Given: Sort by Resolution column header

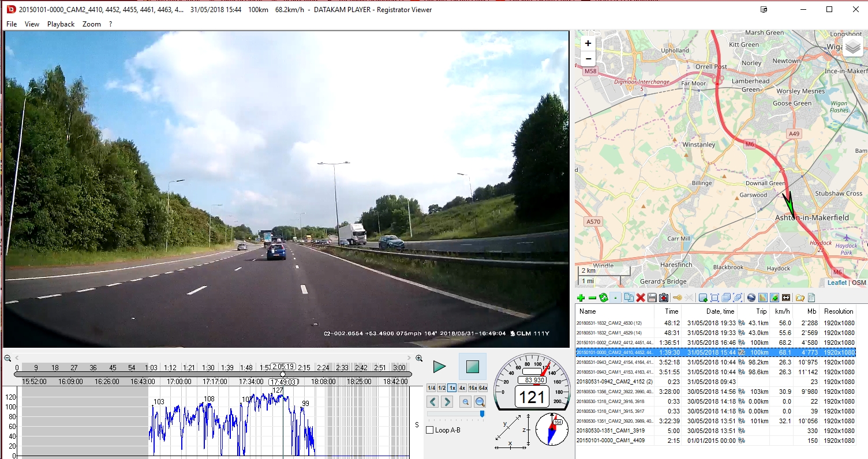Looking at the screenshot, I should [x=838, y=311].
